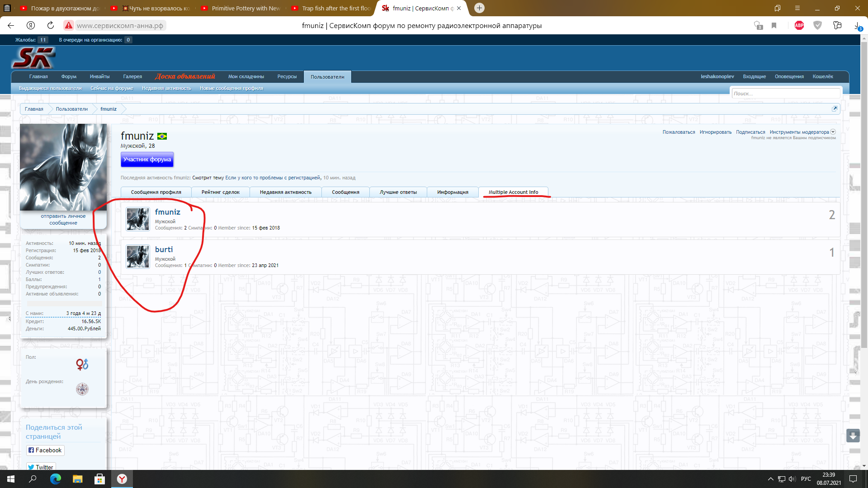Image resolution: width=868 pixels, height=488 pixels.
Task: Click the Игнорировать link
Action: click(x=715, y=132)
